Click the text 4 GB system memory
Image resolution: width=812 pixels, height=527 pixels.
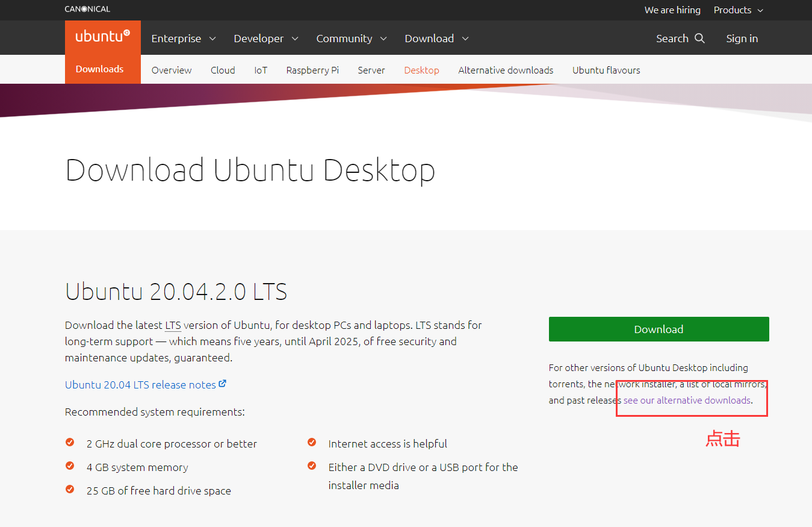(137, 467)
